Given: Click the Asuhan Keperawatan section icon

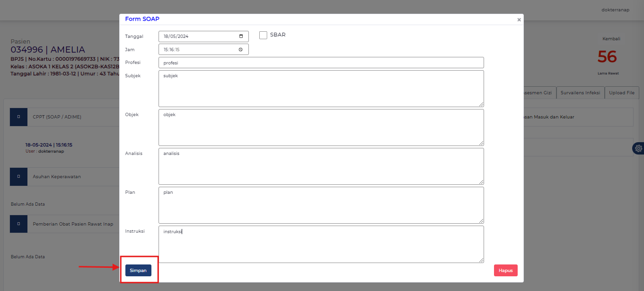Looking at the screenshot, I should tap(18, 176).
